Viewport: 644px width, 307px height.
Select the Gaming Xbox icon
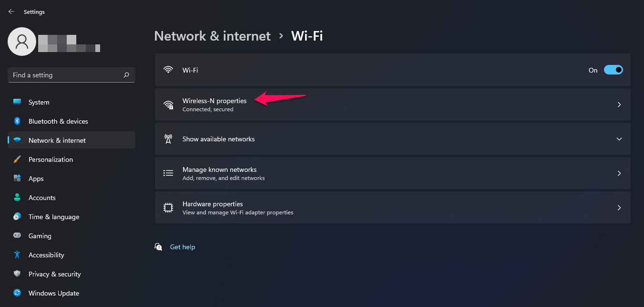click(x=17, y=235)
